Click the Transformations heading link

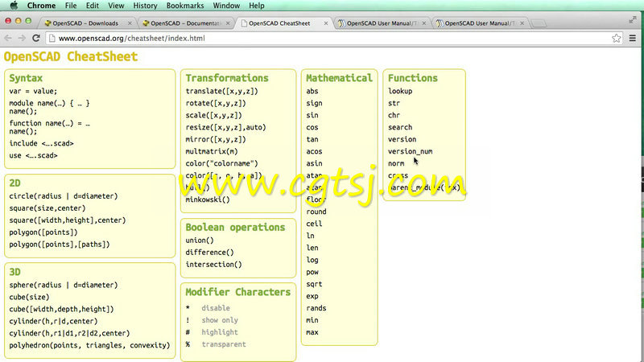(227, 78)
